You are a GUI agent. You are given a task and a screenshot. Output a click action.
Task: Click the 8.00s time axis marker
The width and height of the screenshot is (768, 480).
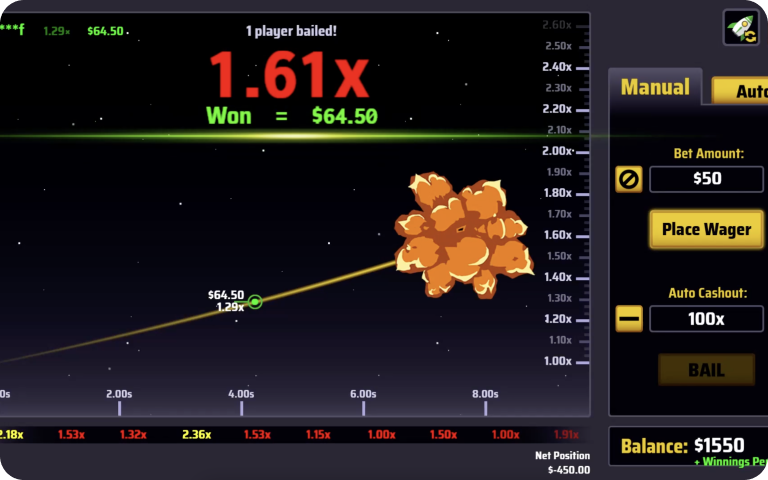(485, 394)
